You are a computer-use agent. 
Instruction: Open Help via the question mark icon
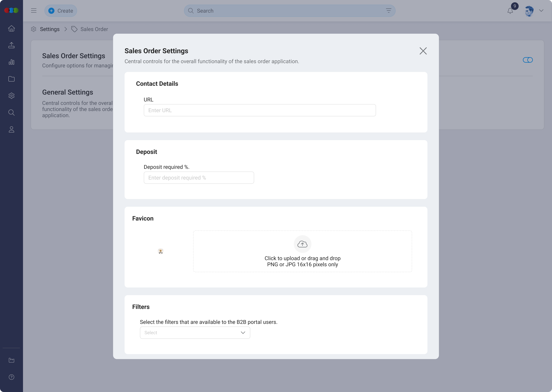11,377
